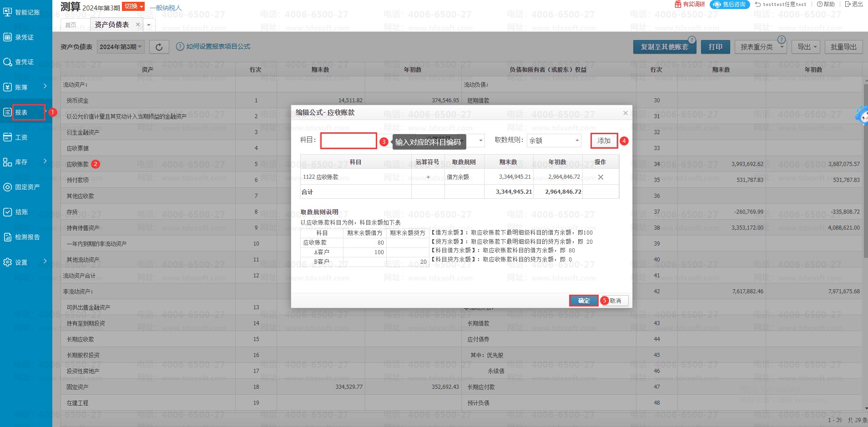The image size is (868, 427).
Task: Delete the 1122 应收账款 formula row
Action: pos(601,177)
